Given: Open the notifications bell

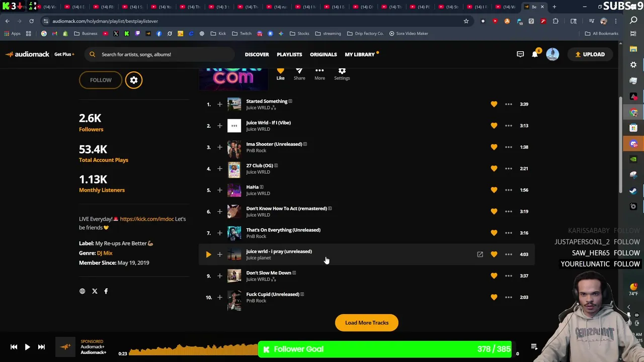Looking at the screenshot, I should coord(535,54).
